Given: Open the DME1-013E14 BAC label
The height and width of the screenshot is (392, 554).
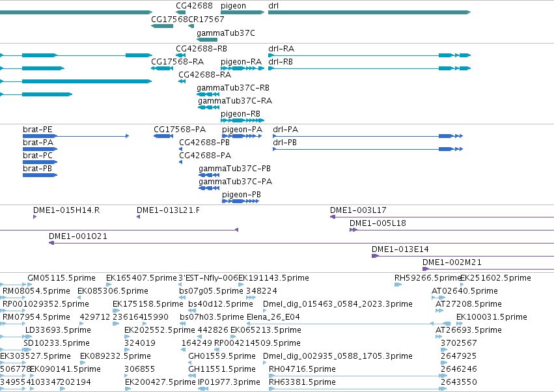Looking at the screenshot, I should [x=400, y=250].
